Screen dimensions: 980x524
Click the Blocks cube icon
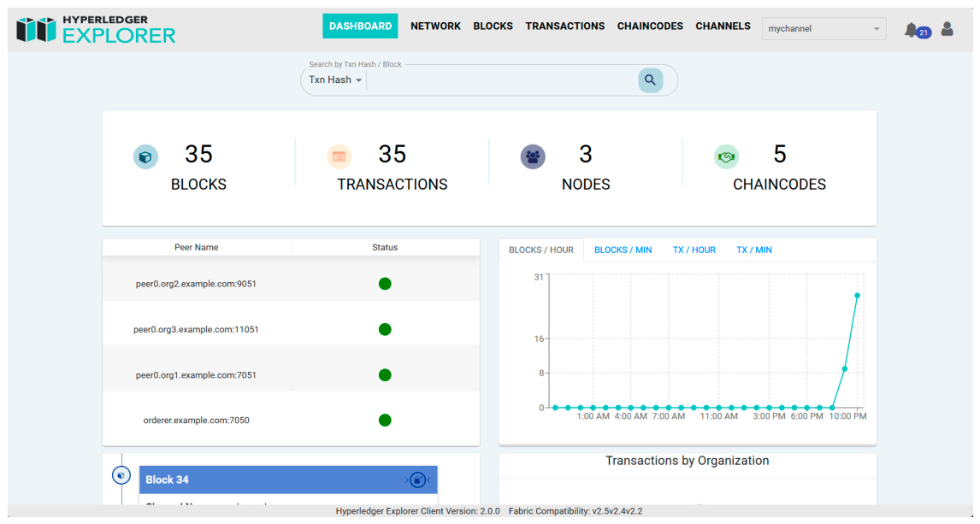[x=145, y=156]
